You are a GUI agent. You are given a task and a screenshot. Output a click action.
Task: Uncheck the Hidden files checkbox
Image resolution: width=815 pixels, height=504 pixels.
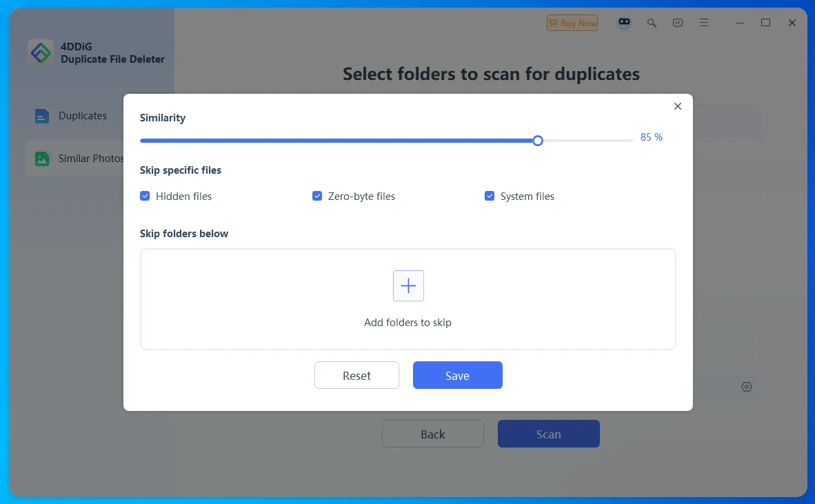145,196
